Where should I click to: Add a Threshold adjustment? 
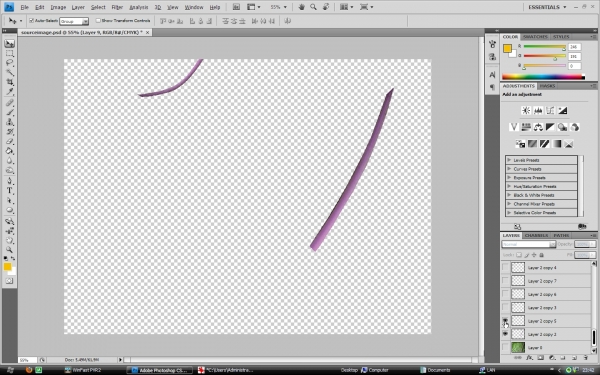545,144
